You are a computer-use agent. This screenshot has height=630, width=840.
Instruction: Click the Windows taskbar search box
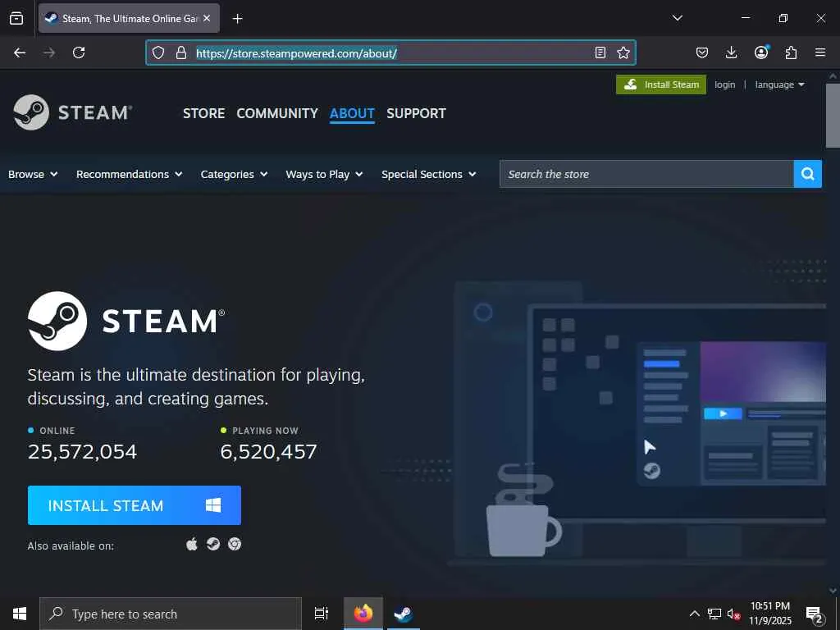(x=171, y=614)
